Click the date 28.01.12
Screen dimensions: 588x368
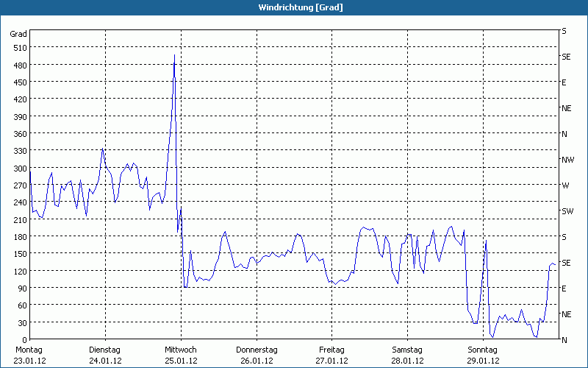pos(408,361)
